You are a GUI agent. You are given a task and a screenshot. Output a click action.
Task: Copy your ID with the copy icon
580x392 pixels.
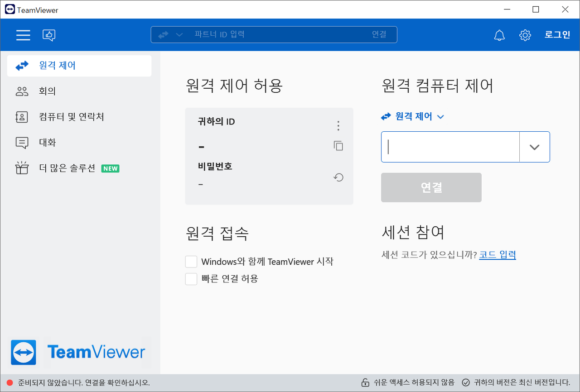338,146
